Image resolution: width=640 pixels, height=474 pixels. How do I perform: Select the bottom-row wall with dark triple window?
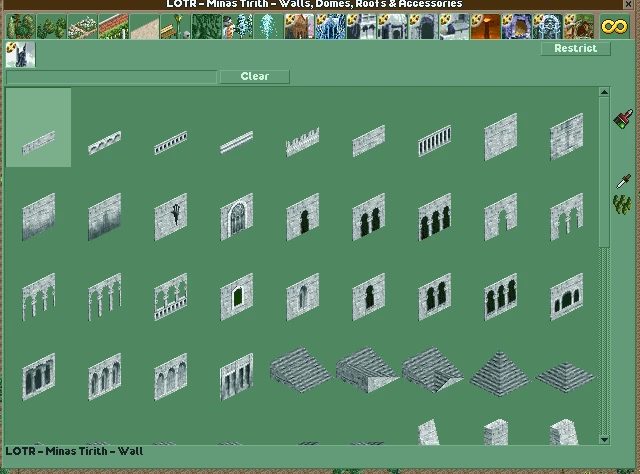[x=38, y=377]
